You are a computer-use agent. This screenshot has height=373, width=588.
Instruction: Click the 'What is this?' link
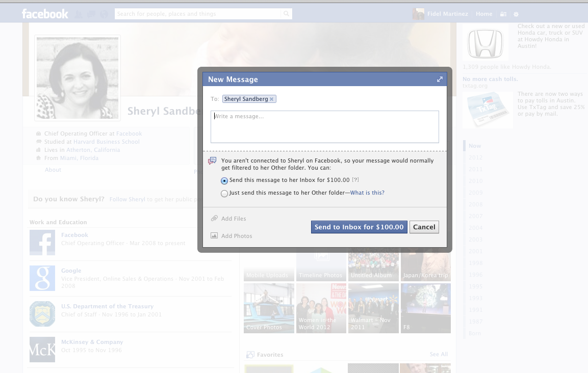(x=367, y=193)
